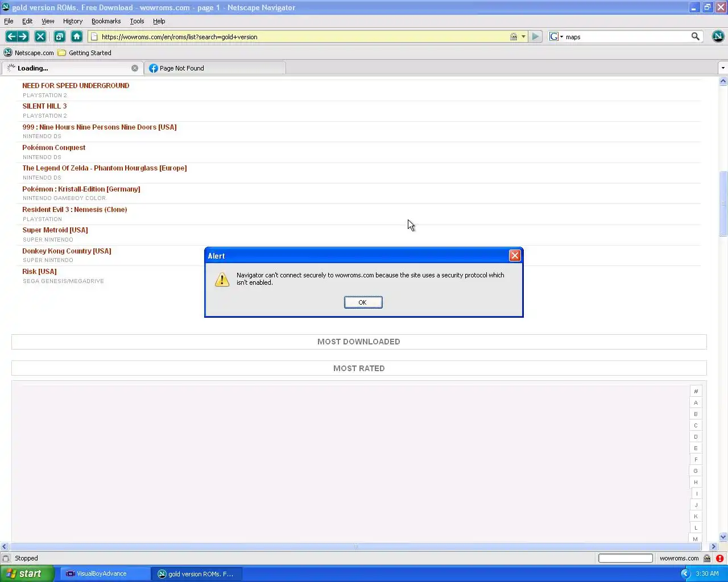Click the lock icon in the address bar
Image resolution: width=728 pixels, height=582 pixels.
(514, 36)
